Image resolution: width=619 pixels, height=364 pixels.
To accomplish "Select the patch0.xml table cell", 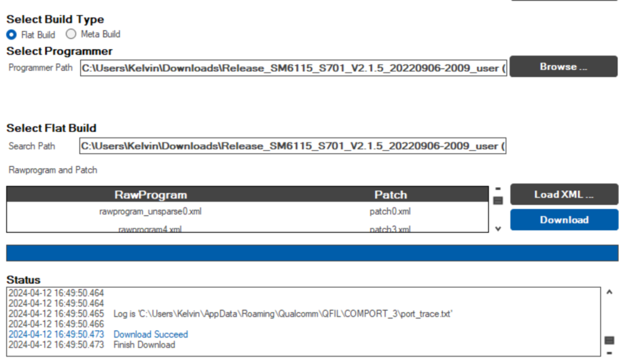I will point(391,212).
